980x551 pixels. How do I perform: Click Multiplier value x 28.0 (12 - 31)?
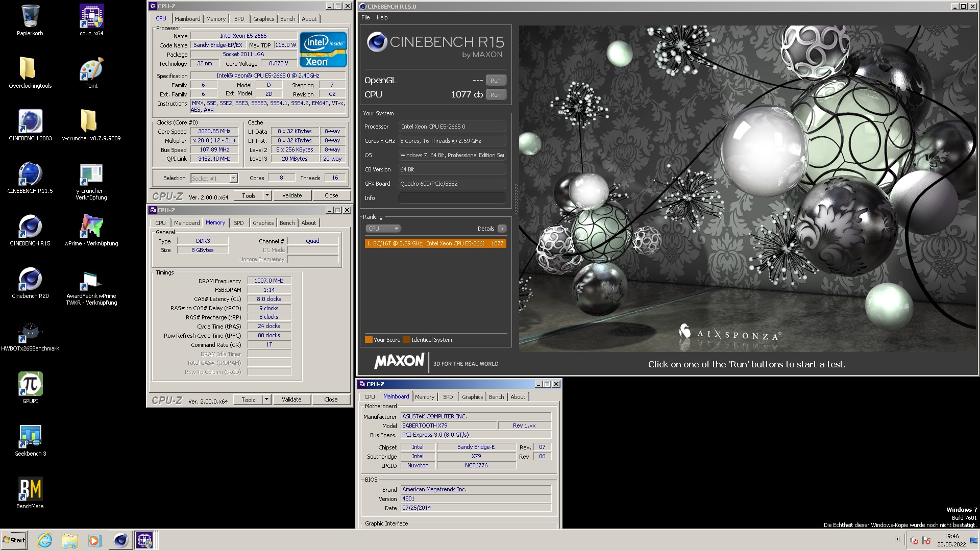[214, 140]
